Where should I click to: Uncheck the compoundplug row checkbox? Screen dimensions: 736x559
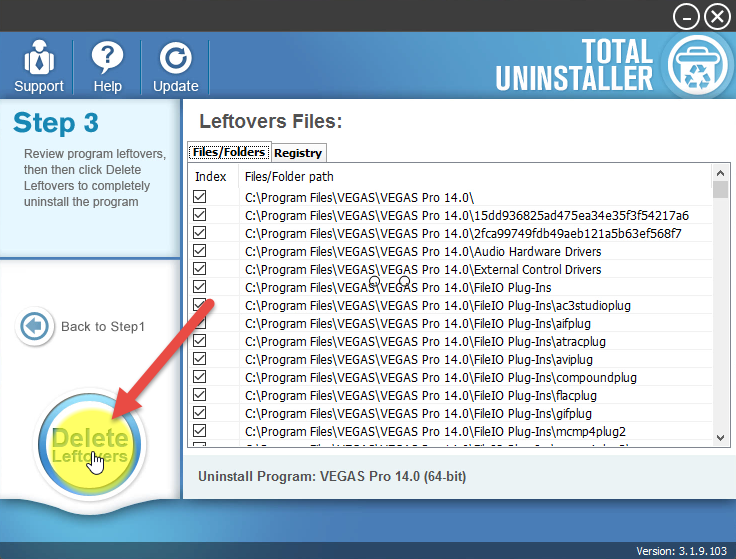click(199, 376)
